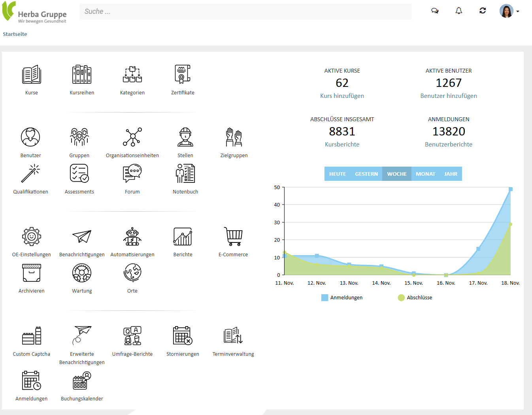Screen dimensions: 532x415
Task: Open the Kursreihen icon
Action: [x=82, y=75]
